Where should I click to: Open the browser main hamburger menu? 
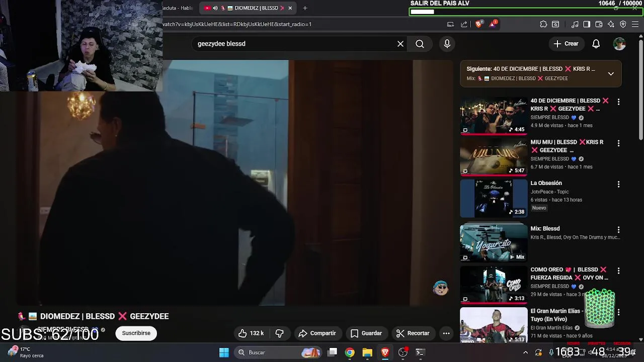pyautogui.click(x=635, y=24)
